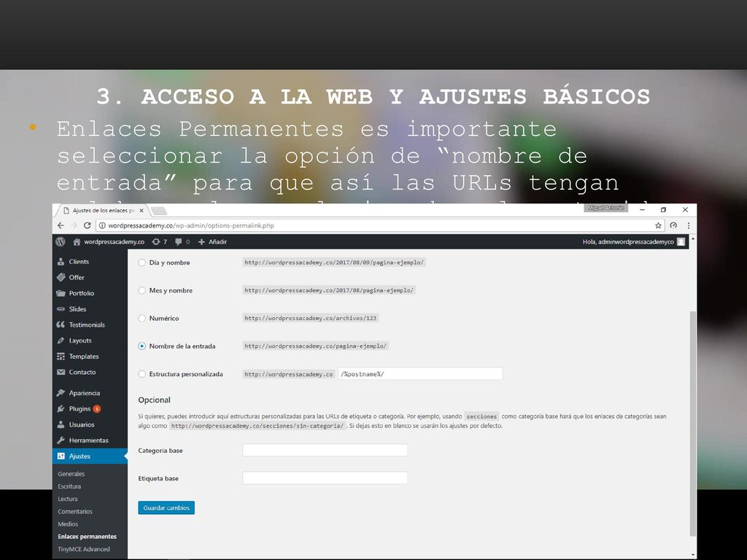Click the wordpressacademy.co site name link
Image resolution: width=747 pixels, height=560 pixels.
click(114, 242)
